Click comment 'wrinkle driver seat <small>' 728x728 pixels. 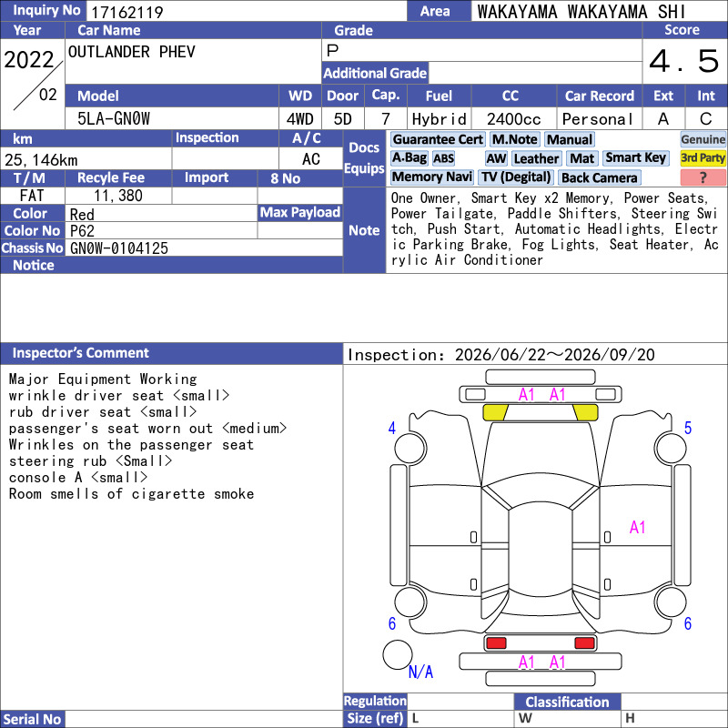click(x=119, y=396)
